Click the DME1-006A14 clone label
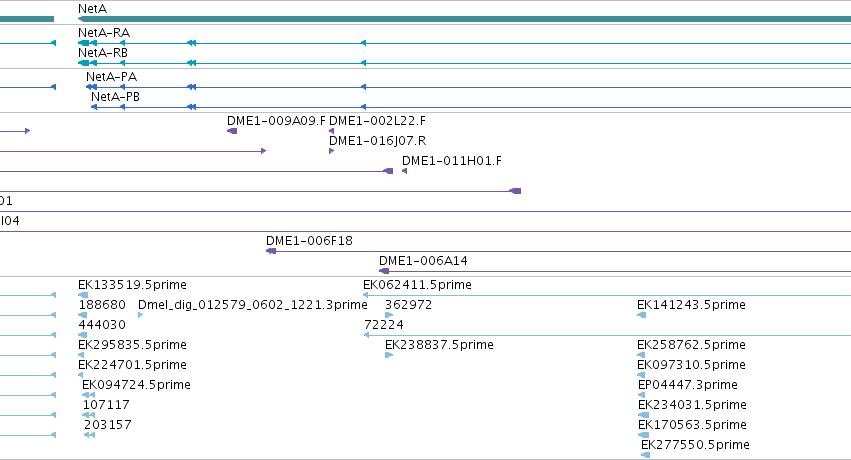 pyautogui.click(x=423, y=260)
